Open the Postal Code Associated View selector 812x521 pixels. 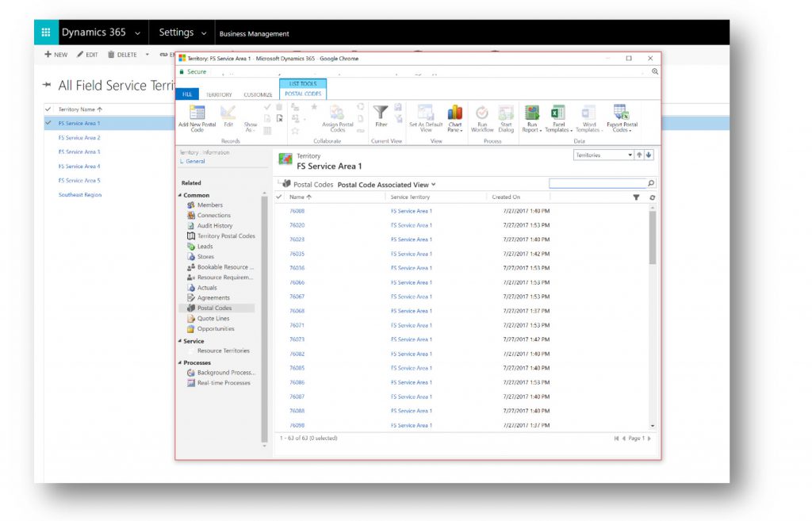[x=387, y=185]
